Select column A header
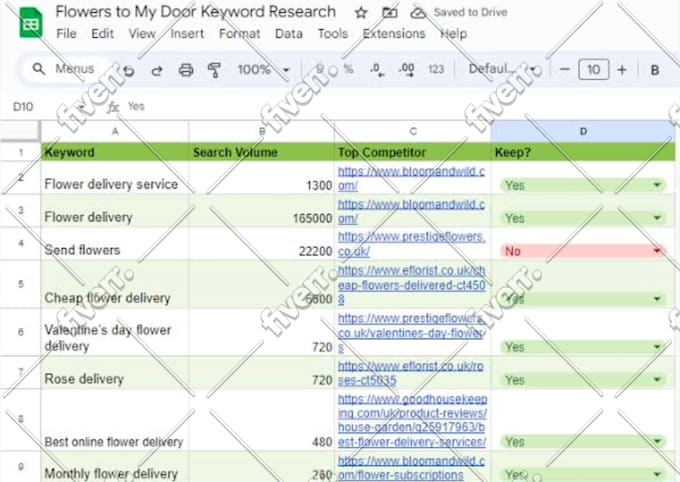This screenshot has width=680, height=482. click(115, 131)
